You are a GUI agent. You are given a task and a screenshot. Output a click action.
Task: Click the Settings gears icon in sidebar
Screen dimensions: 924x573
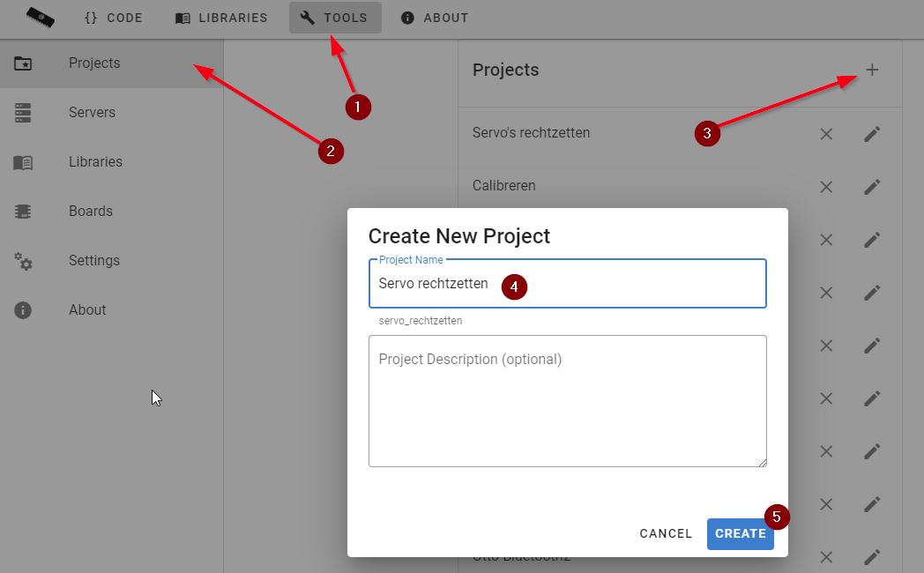[x=23, y=261]
